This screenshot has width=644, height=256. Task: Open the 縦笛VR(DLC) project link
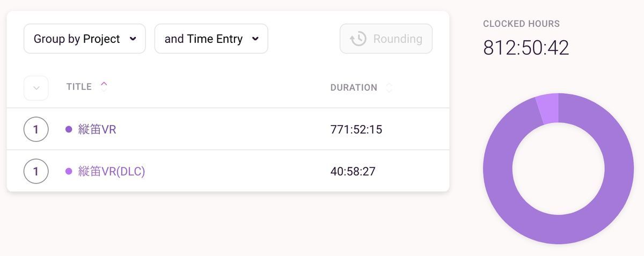(x=112, y=171)
